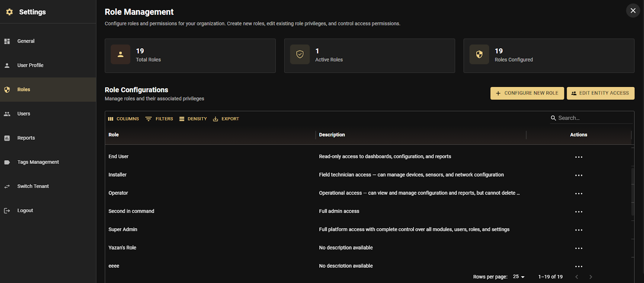Click the Settings gear icon

coord(9,12)
